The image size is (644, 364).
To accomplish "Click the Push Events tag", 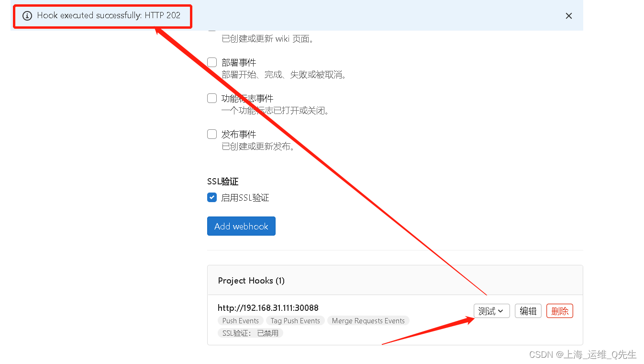I will [x=241, y=321].
